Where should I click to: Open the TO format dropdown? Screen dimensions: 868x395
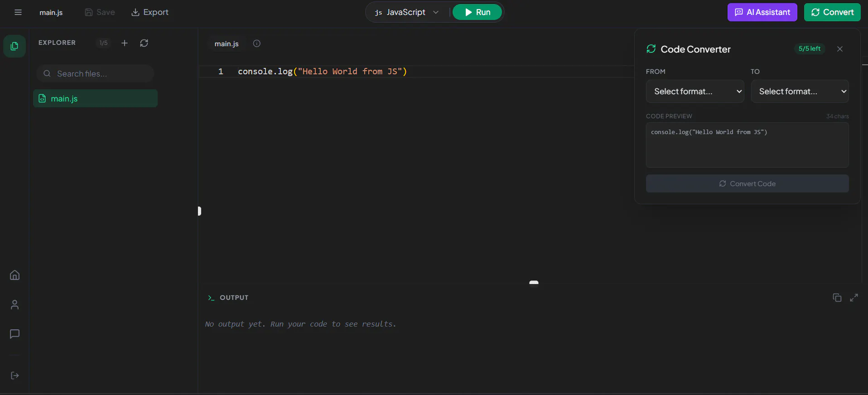tap(800, 92)
